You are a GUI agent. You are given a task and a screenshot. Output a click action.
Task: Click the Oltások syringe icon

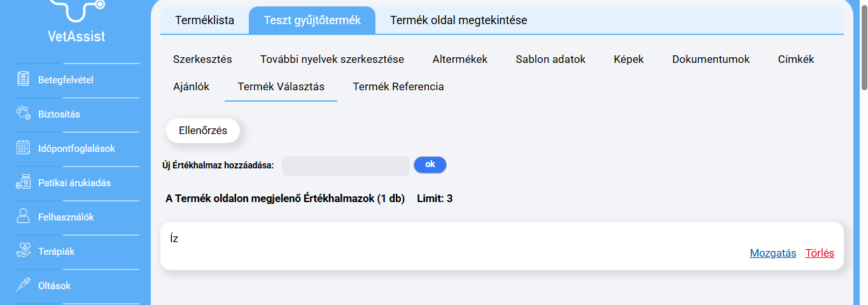(x=24, y=286)
